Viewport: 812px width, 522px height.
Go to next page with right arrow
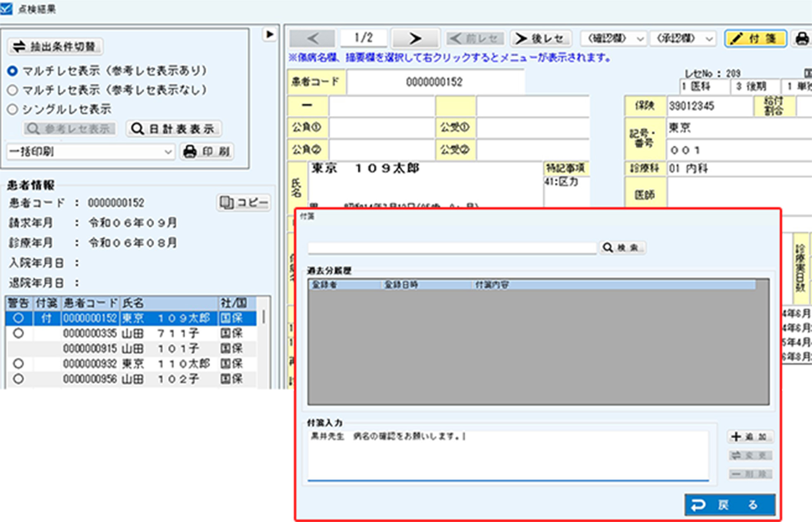[415, 38]
